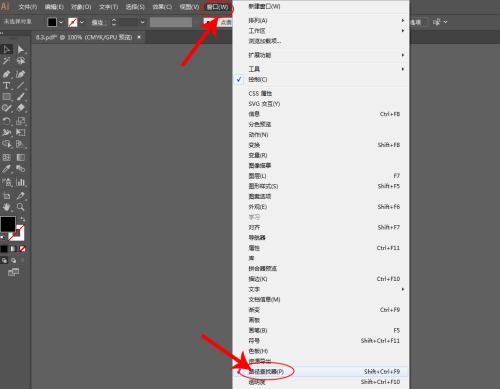Select the Zoom tool
This screenshot has width=500, height=389.
click(x=21, y=207)
